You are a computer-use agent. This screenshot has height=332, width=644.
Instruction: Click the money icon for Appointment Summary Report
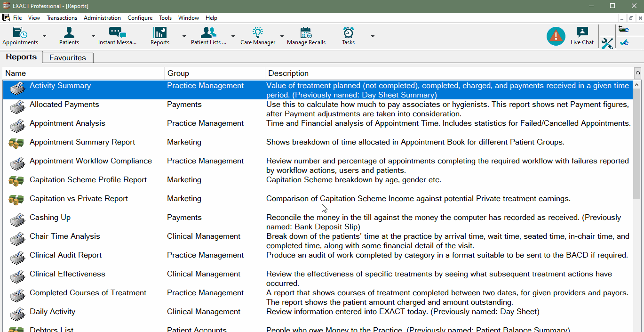tap(16, 143)
